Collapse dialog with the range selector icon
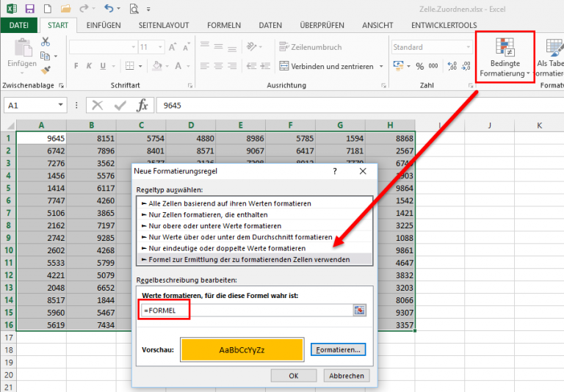This screenshot has height=392, width=564. [359, 311]
